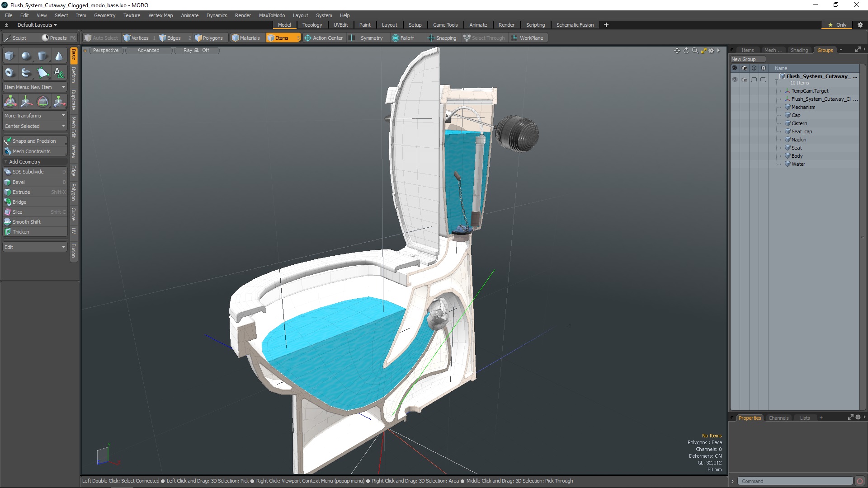Select the Torus primitive tool
Screen dimensions: 868x488
[9, 72]
